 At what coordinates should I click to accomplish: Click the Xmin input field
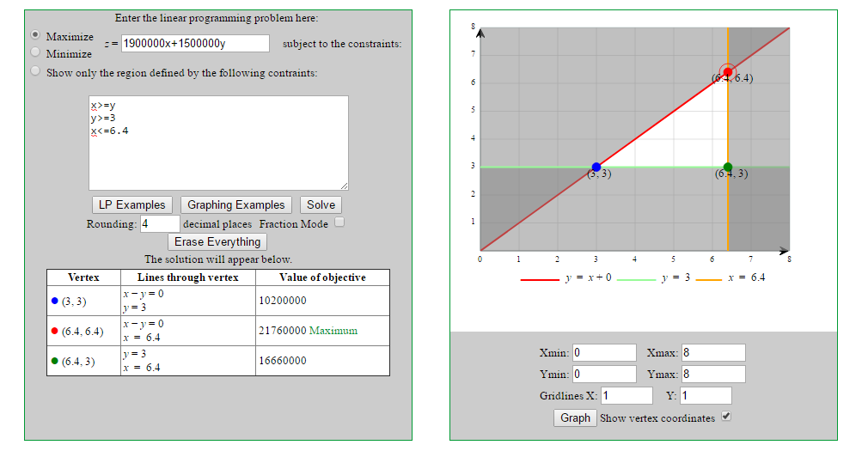(603, 352)
